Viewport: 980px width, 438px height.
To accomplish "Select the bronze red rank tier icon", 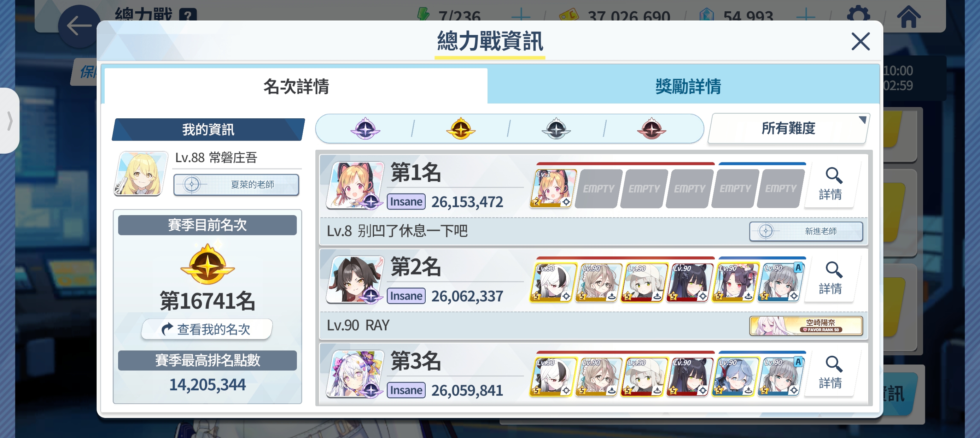I will [x=652, y=129].
